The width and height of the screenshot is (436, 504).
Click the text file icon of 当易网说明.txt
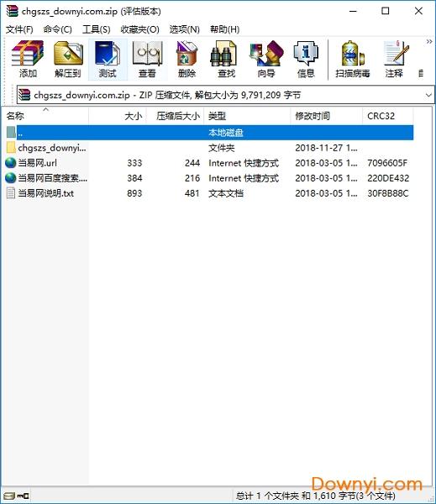click(11, 193)
